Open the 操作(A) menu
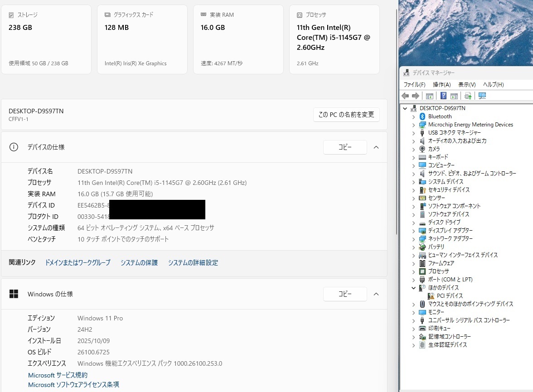 (x=441, y=85)
